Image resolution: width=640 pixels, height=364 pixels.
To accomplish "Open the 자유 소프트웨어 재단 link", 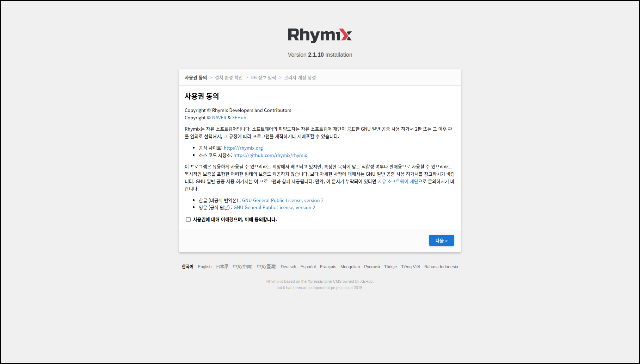I will pos(398,182).
